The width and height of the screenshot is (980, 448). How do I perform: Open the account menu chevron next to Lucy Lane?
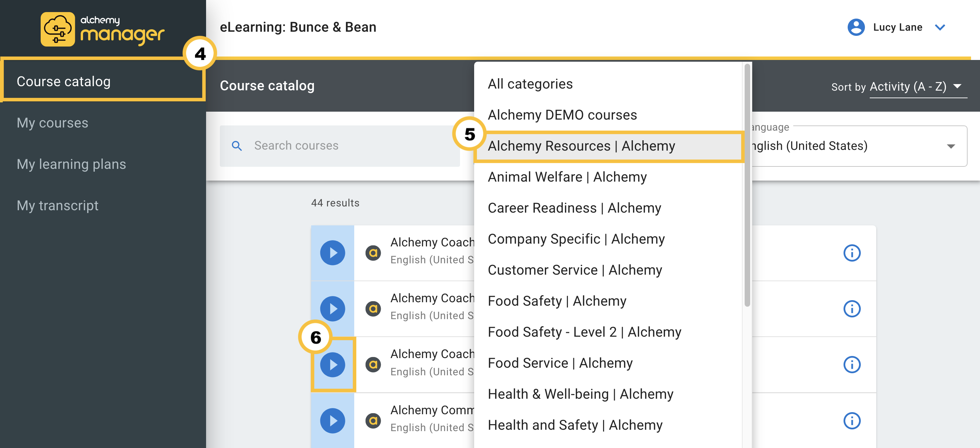[940, 27]
